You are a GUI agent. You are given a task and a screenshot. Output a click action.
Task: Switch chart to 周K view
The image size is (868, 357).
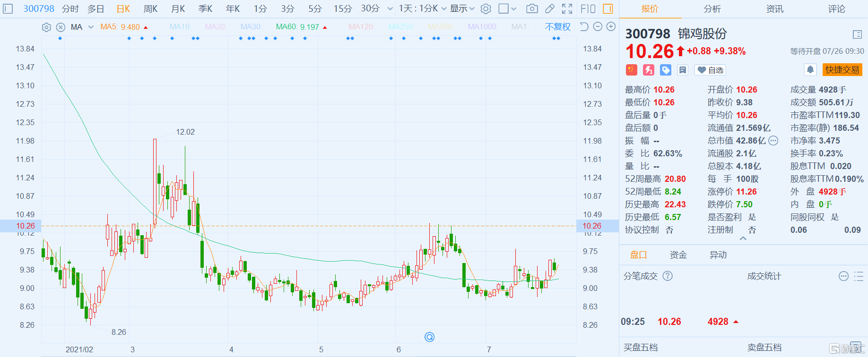(x=150, y=8)
